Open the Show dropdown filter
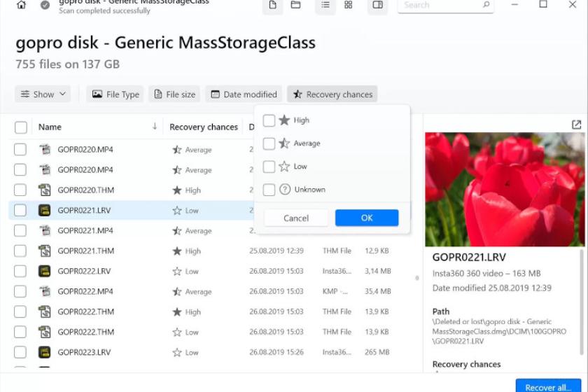This screenshot has width=588, height=392. click(x=43, y=94)
